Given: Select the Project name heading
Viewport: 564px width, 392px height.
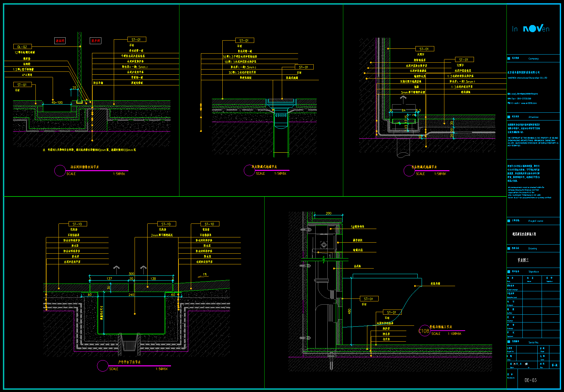Looking at the screenshot, I should 536,221.
